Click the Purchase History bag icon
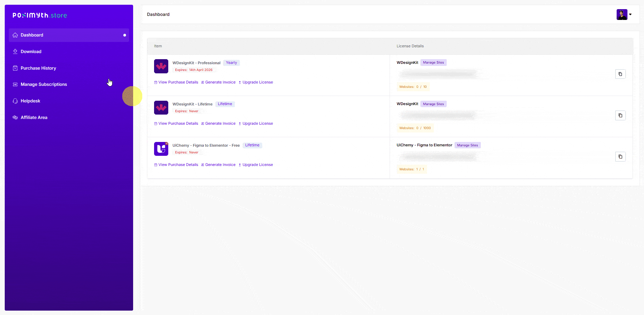The width and height of the screenshot is (644, 315). pyautogui.click(x=15, y=68)
